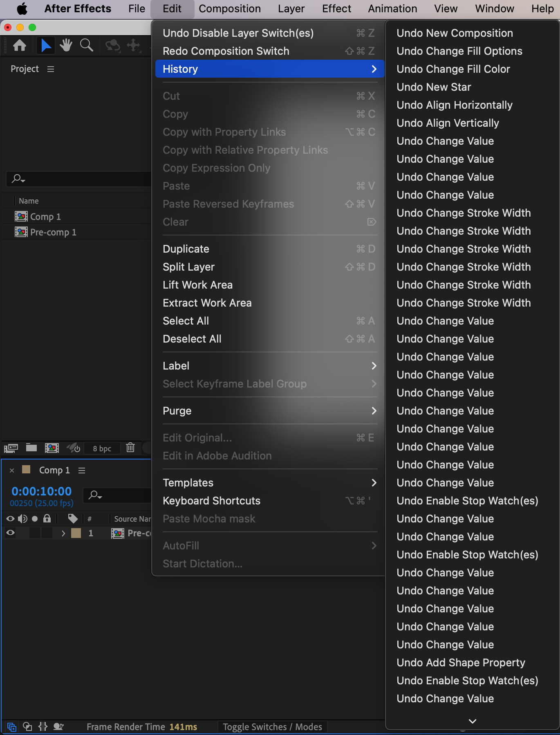
Task: Toggle the eye visibility for layer 1
Action: [x=11, y=533]
